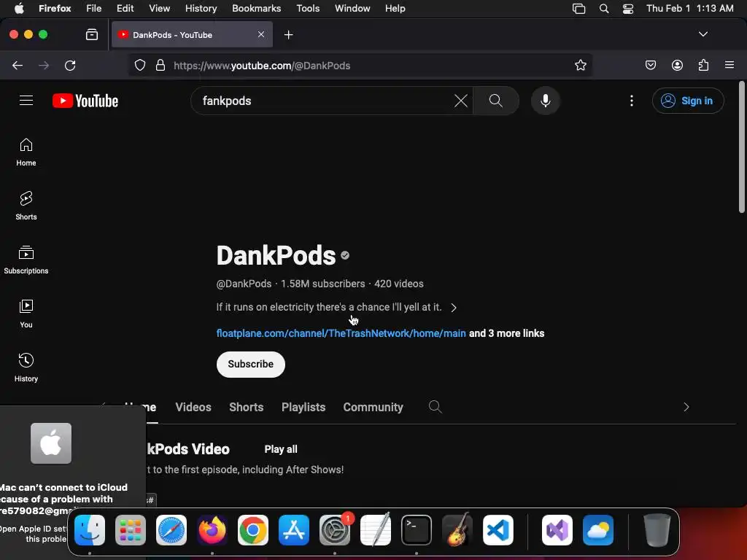Advance the channel tabs with right arrow
This screenshot has width=747, height=560.
[x=686, y=407]
